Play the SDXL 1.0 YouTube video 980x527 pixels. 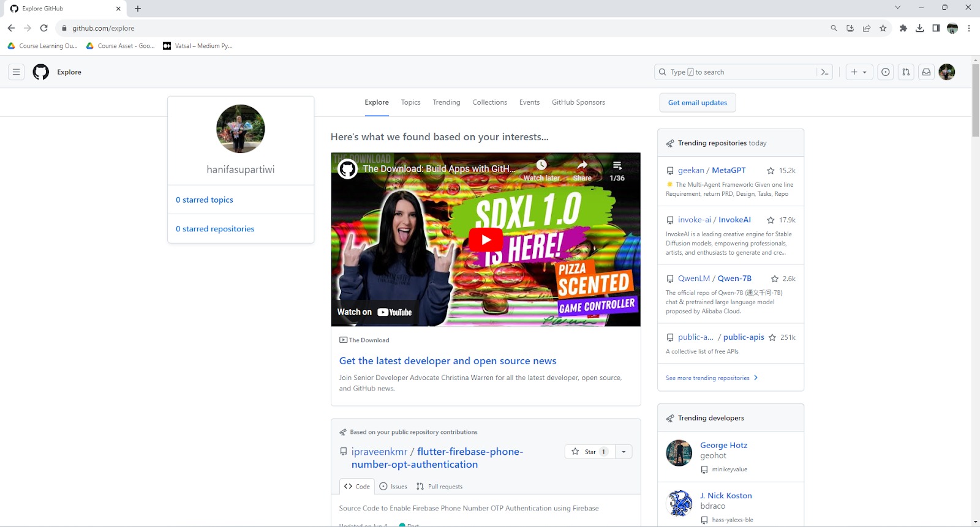[x=486, y=239]
